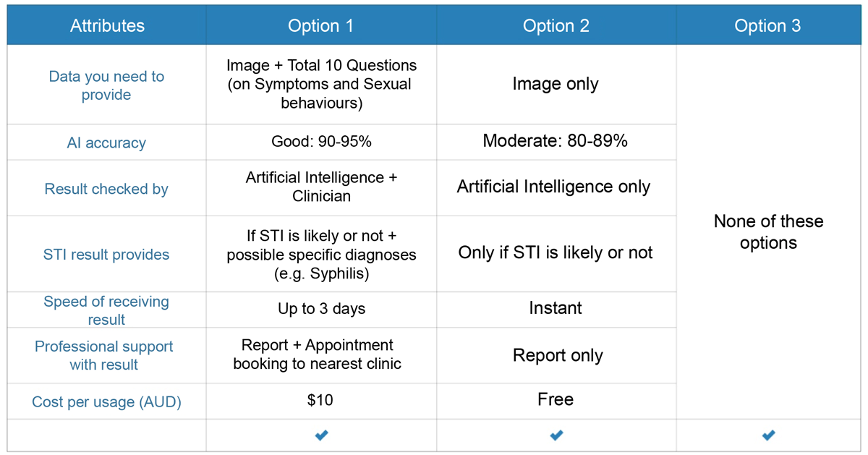Click the Attributes column header
Image resolution: width=868 pixels, height=455 pixels.
pos(107,26)
